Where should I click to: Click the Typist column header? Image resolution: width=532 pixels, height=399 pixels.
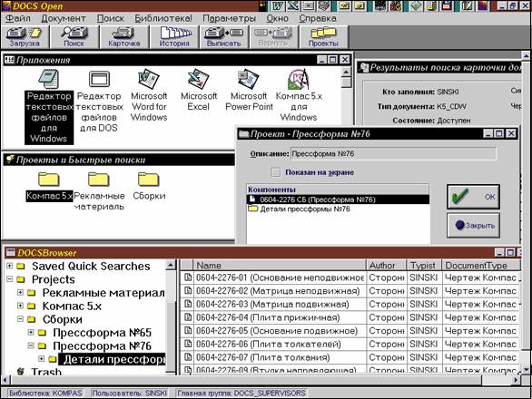click(x=424, y=266)
